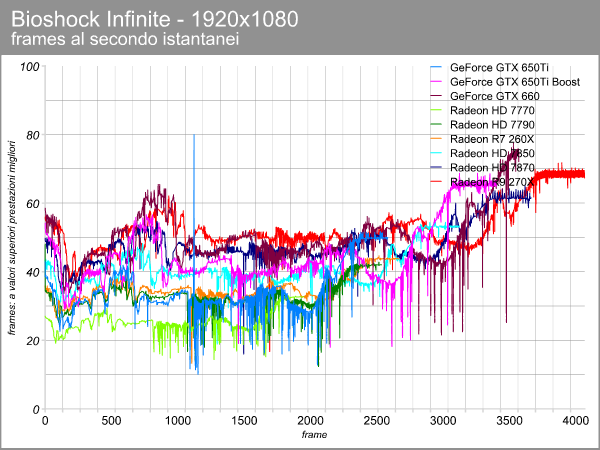Image resolution: width=600 pixels, height=450 pixels.
Task: Click the Radeon HD 7770 legend label
Action: pyautogui.click(x=492, y=111)
